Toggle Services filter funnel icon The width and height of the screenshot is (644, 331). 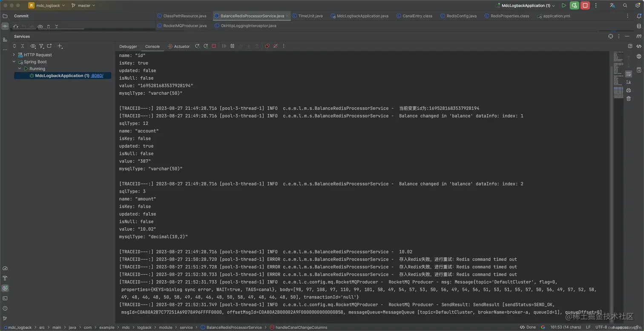[41, 46]
